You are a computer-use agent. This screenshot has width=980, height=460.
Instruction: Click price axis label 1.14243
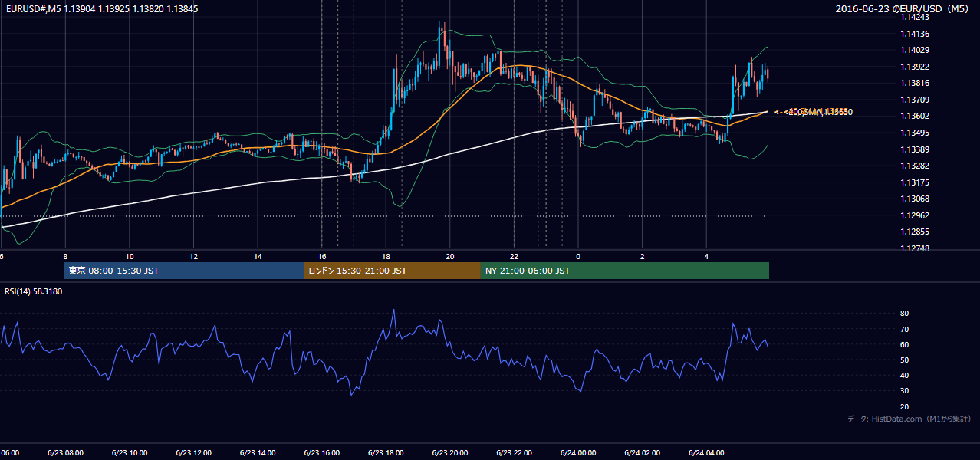click(x=916, y=17)
